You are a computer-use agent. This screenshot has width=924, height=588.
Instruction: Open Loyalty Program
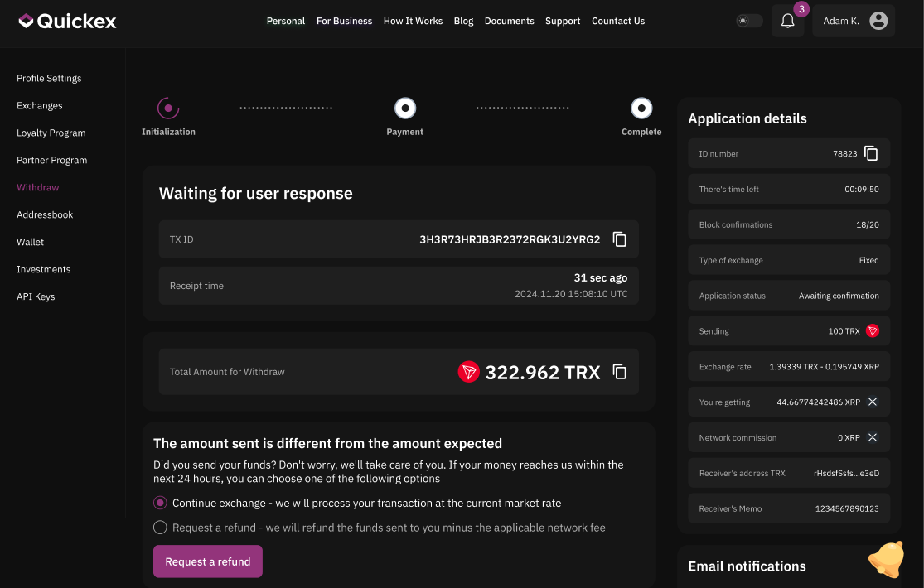point(51,133)
